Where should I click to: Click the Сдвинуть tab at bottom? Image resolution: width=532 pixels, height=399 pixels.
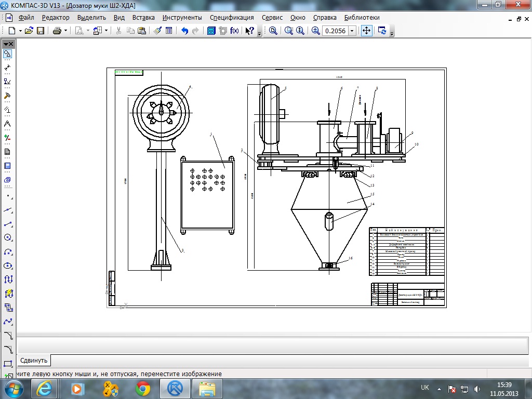coord(34,361)
